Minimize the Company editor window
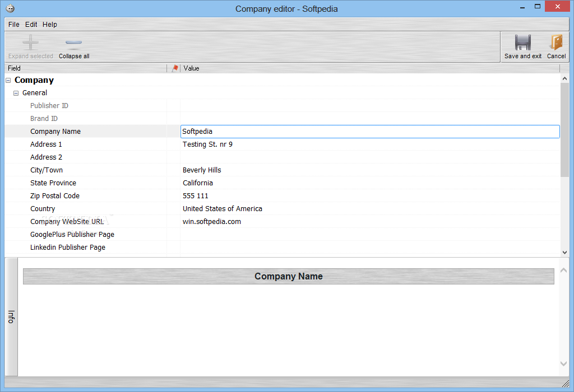 522,7
